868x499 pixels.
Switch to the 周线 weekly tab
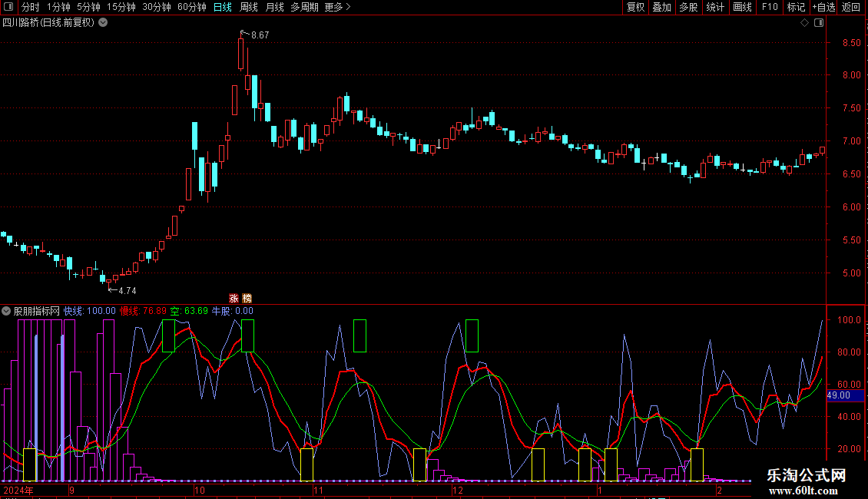249,8
